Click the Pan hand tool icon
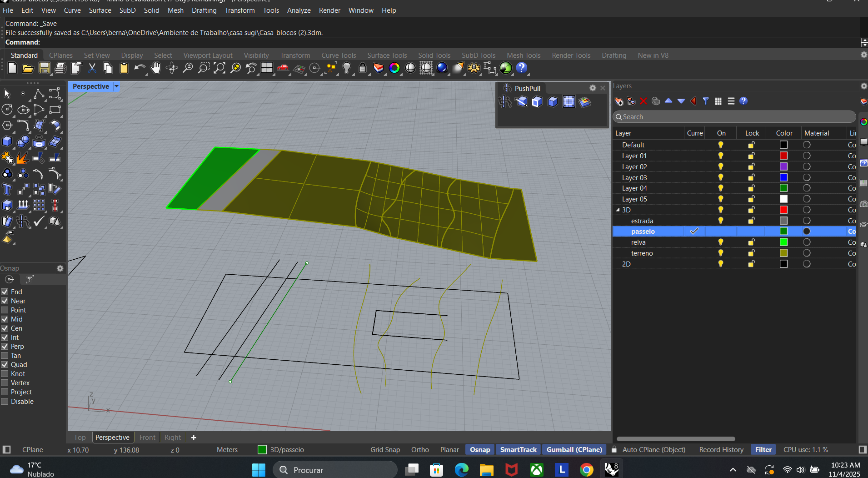This screenshot has width=868, height=478. (156, 68)
